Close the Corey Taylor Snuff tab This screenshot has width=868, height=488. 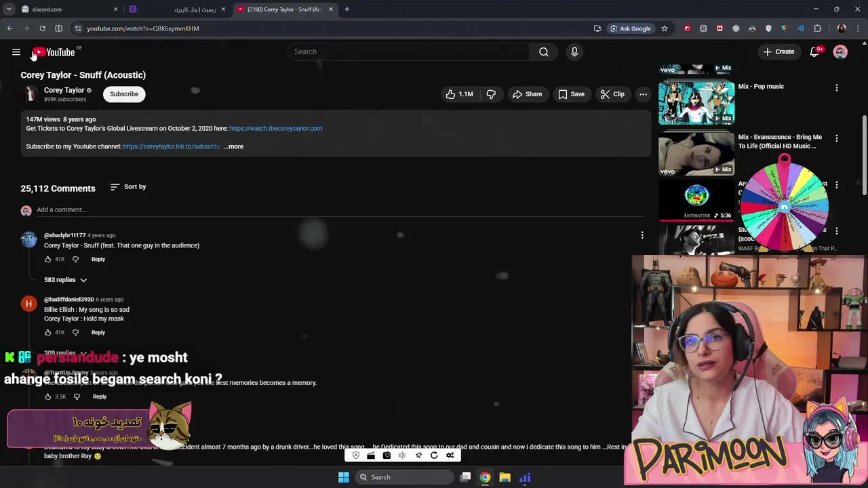point(331,9)
